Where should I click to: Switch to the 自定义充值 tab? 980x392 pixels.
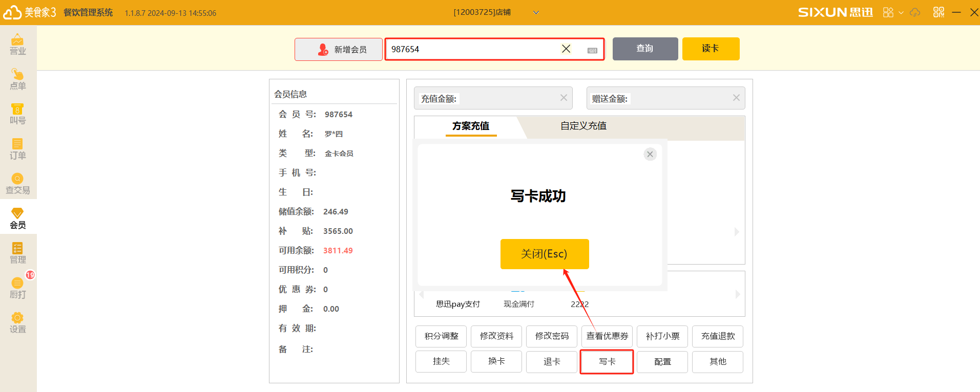click(x=583, y=126)
